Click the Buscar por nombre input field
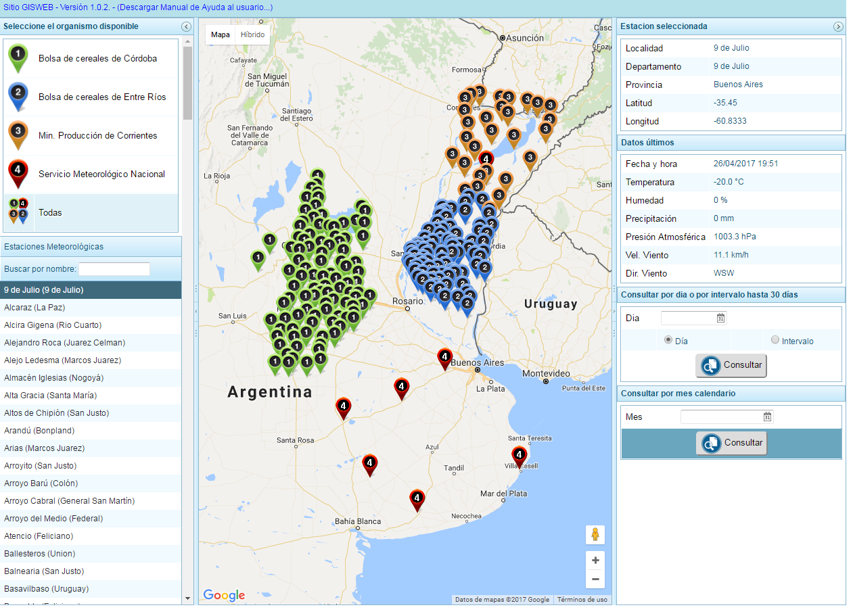 click(x=114, y=269)
